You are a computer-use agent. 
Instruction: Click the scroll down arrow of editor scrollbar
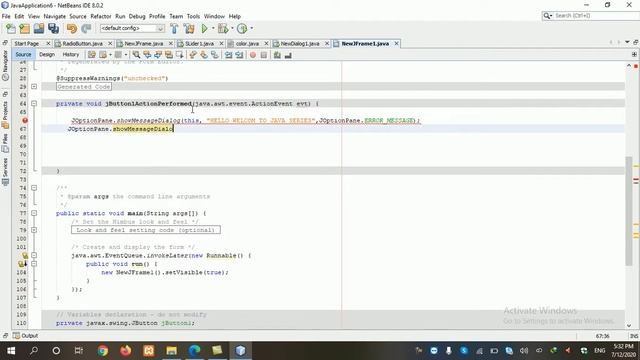point(629,325)
